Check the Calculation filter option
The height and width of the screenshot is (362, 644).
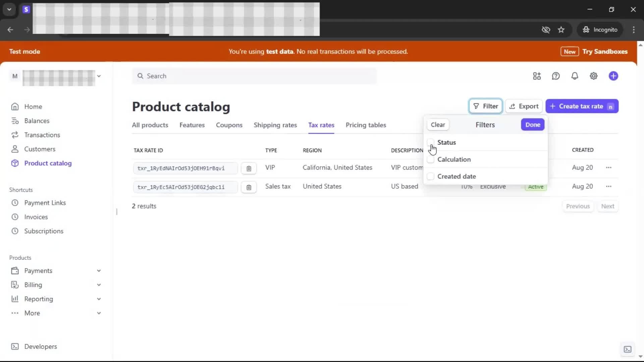[430, 160]
